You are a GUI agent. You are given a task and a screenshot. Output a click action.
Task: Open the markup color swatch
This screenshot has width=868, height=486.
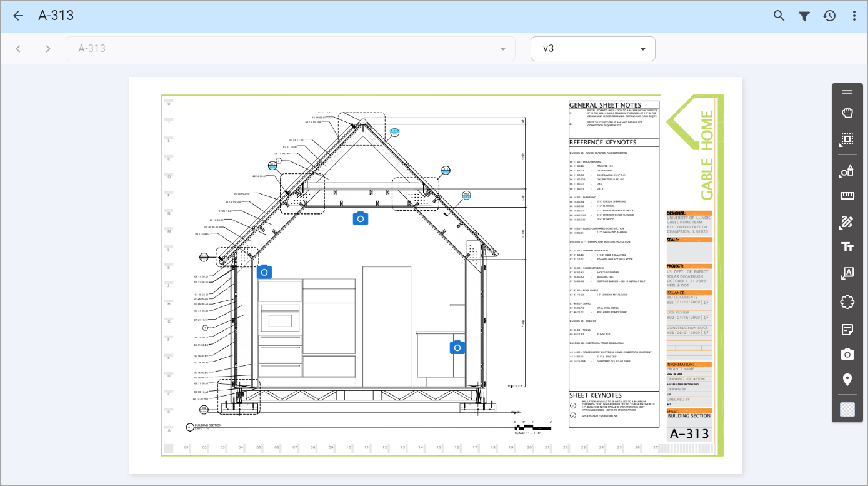coord(847,410)
